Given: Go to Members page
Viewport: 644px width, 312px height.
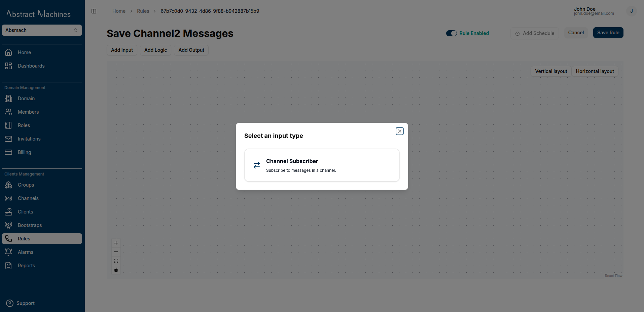Looking at the screenshot, I should tap(42, 112).
